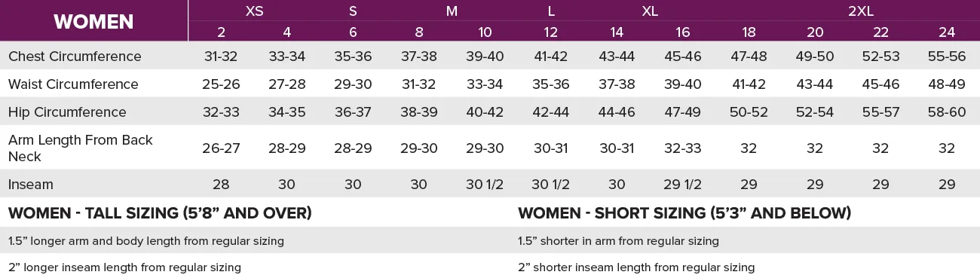Click the Women Short Sizing heading

(684, 213)
